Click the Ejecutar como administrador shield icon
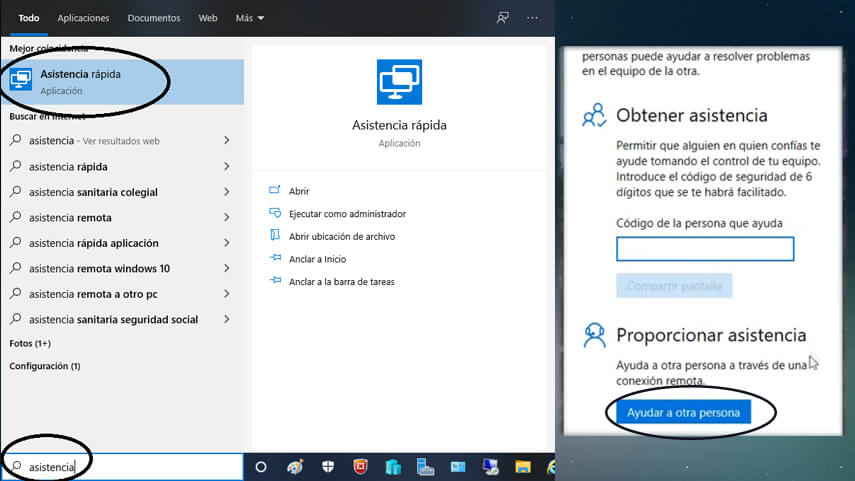 tap(275, 213)
